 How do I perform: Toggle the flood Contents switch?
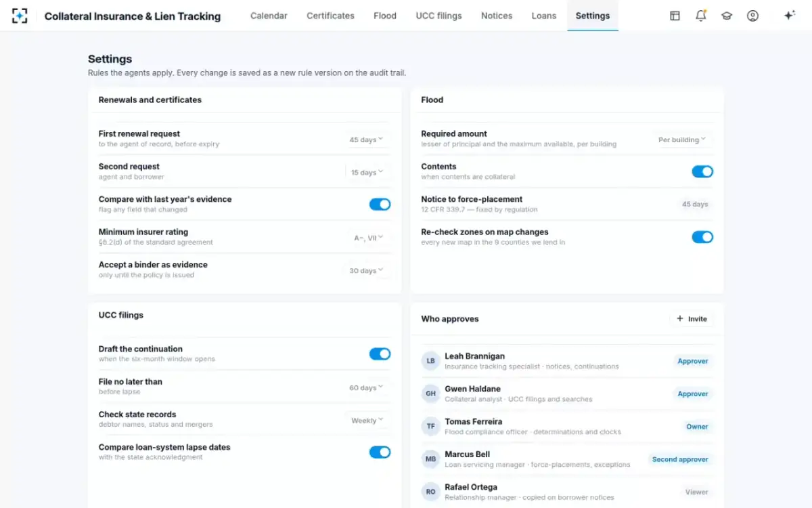point(702,171)
